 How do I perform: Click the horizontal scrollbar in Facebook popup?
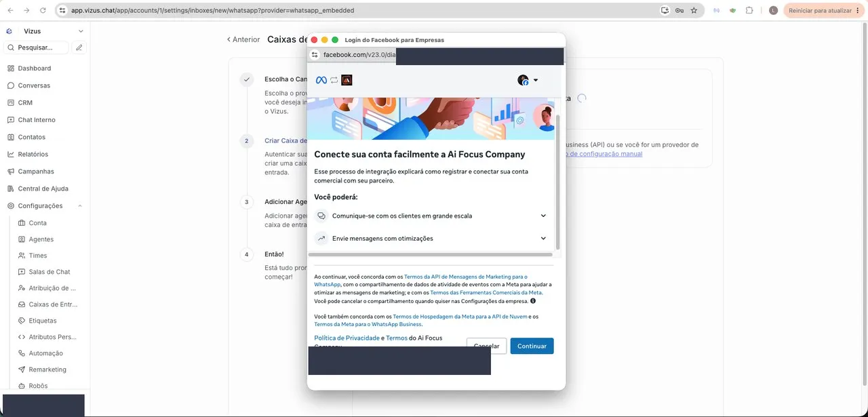[x=431, y=255]
